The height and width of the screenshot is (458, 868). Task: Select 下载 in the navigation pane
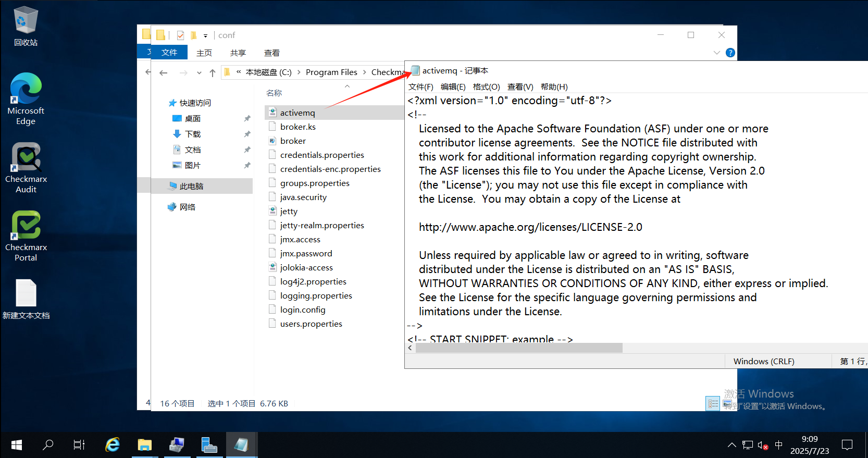tap(192, 134)
